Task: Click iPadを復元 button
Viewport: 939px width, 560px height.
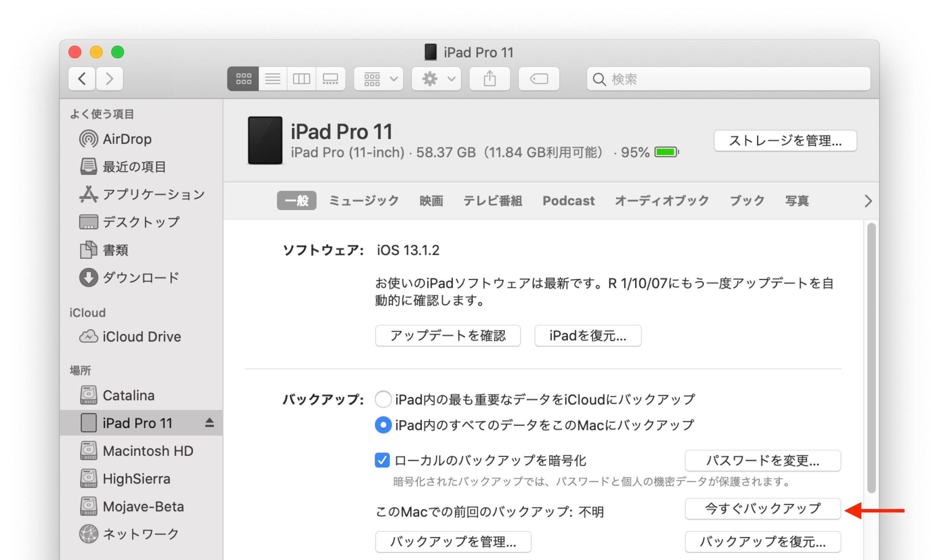Action: (588, 335)
